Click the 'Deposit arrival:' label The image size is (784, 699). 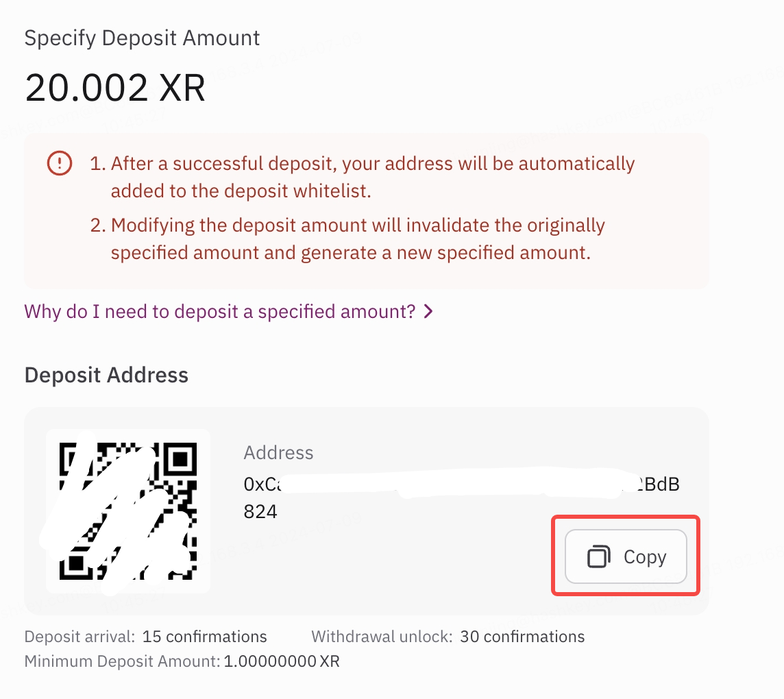(80, 637)
